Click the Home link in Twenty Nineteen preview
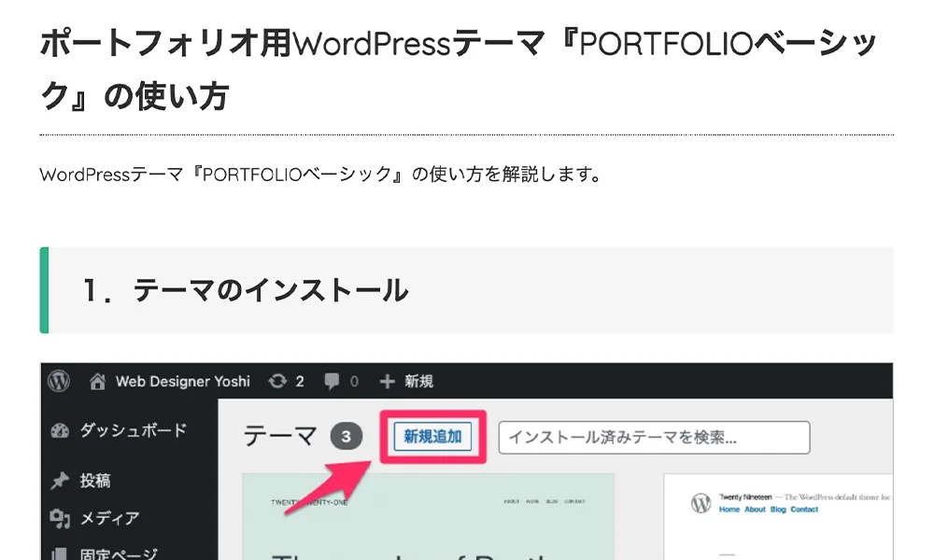The height and width of the screenshot is (560, 934). pyautogui.click(x=729, y=510)
